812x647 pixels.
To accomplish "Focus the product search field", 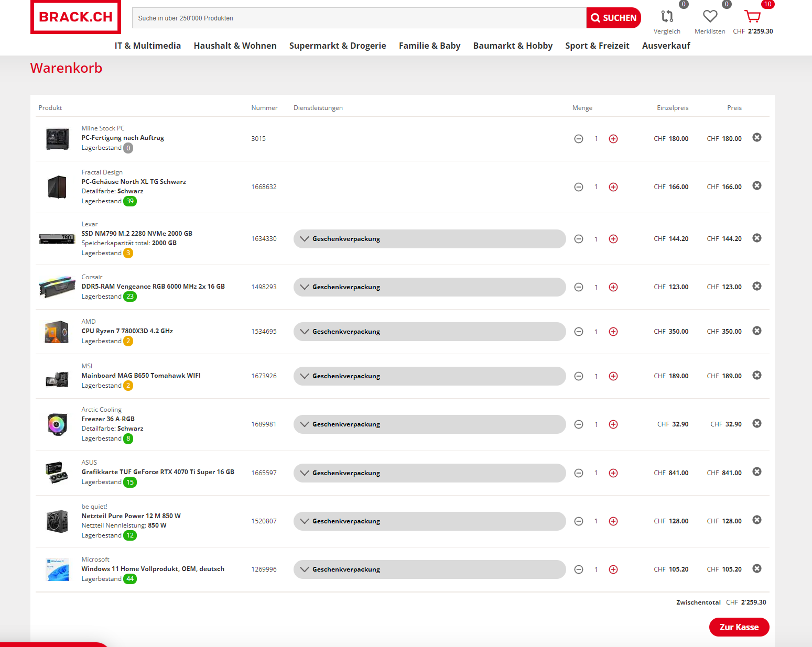I will [x=359, y=18].
